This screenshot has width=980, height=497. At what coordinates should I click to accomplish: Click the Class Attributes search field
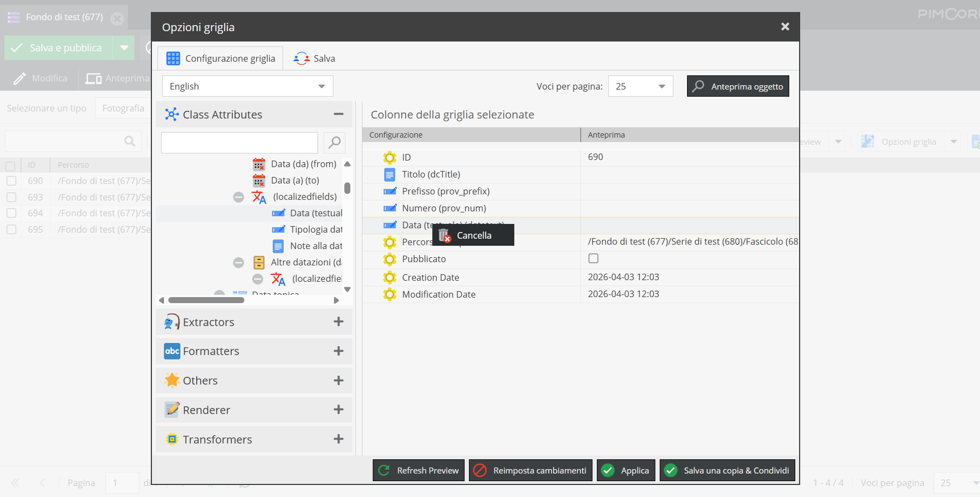pos(239,143)
